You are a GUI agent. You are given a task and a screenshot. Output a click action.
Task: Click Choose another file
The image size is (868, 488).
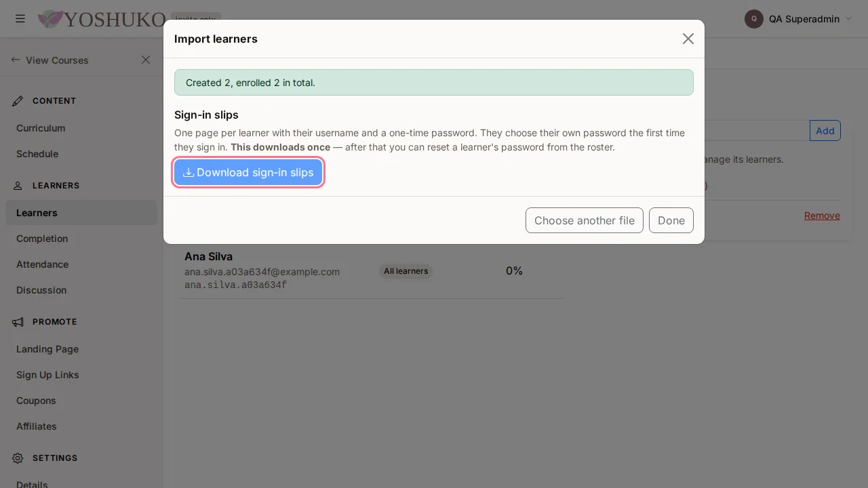pos(585,220)
